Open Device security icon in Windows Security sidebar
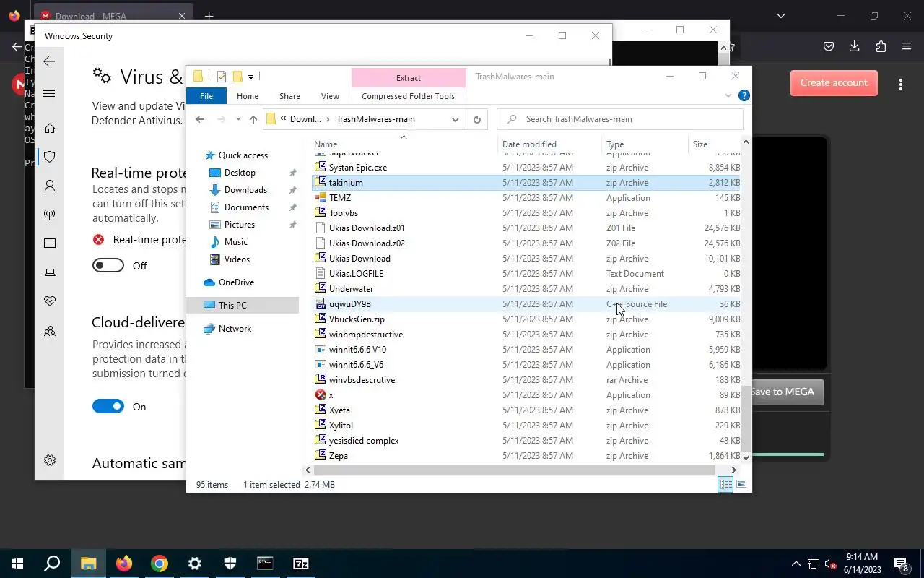The width and height of the screenshot is (924, 578). point(50,272)
